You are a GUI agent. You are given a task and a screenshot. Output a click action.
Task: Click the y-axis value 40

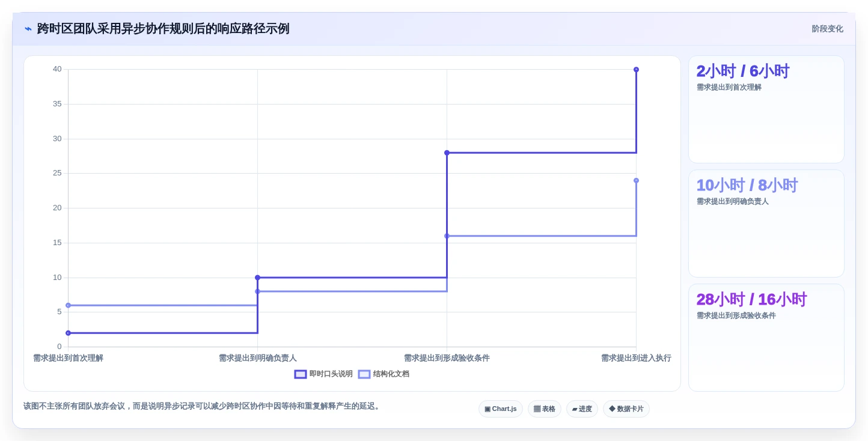(x=57, y=69)
